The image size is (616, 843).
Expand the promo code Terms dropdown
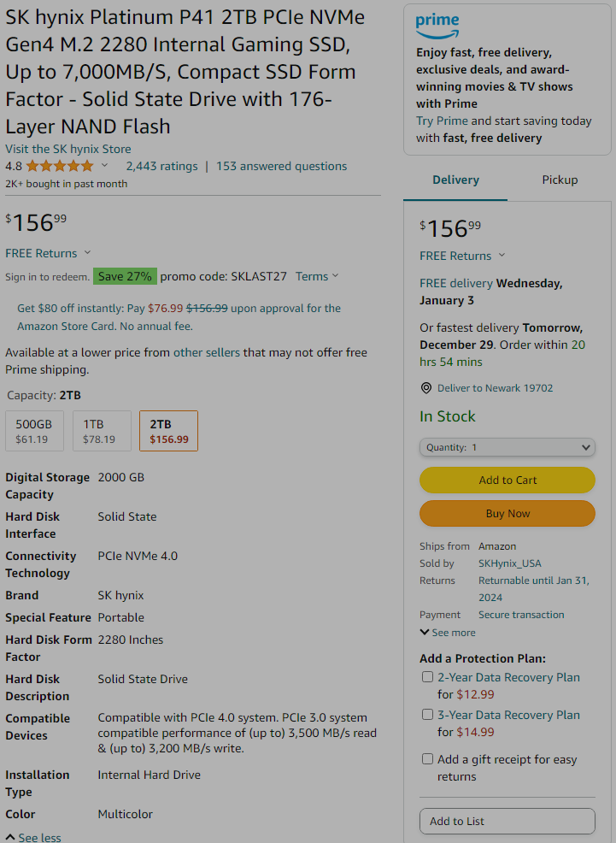tap(317, 276)
